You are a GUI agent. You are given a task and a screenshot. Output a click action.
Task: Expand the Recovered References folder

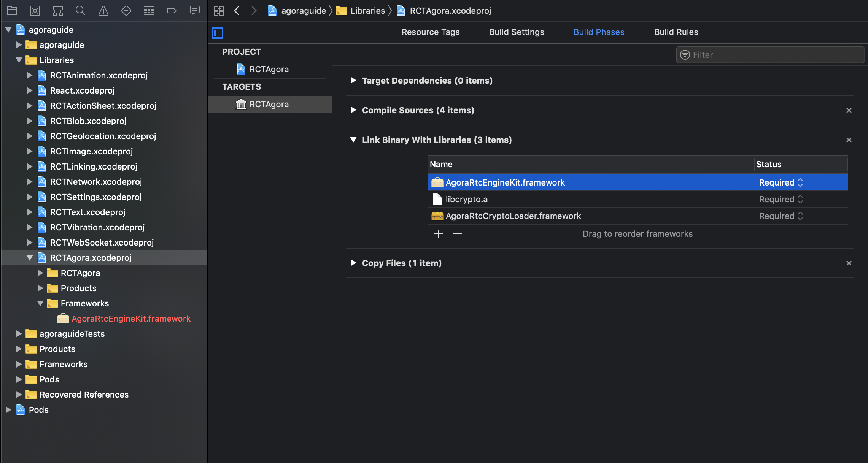pos(19,395)
